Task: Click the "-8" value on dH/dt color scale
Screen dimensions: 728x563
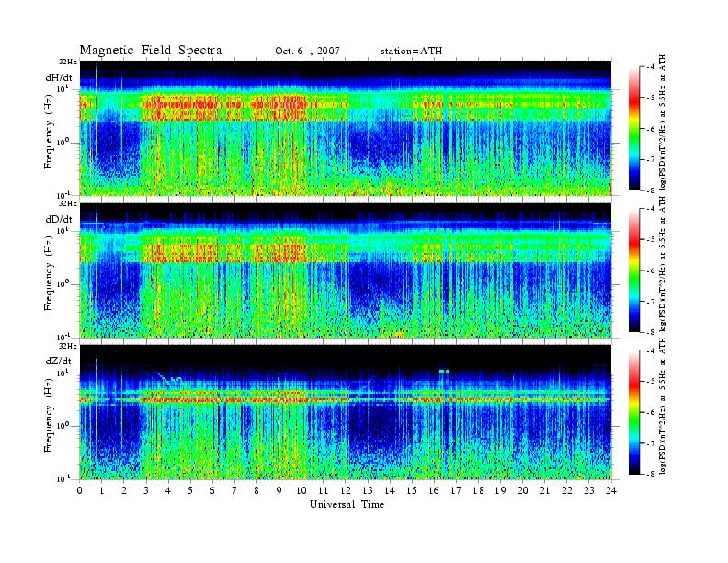Action: (x=652, y=190)
